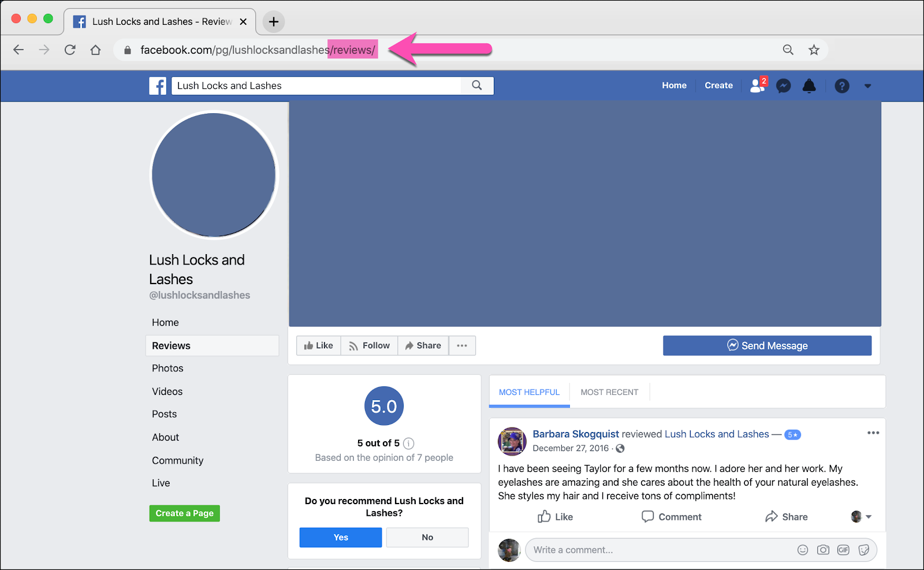Image resolution: width=924 pixels, height=570 pixels.
Task: Add a GIF to the comment
Action: [843, 550]
